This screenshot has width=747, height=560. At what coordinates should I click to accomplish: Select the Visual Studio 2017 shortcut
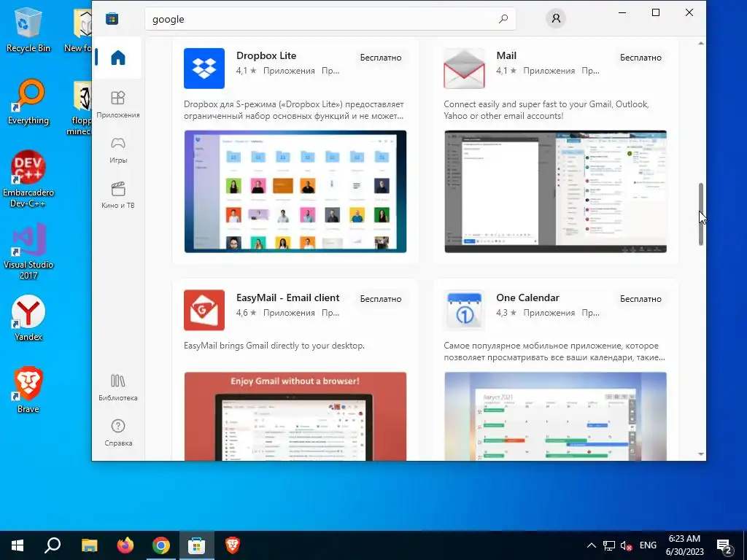click(x=28, y=252)
